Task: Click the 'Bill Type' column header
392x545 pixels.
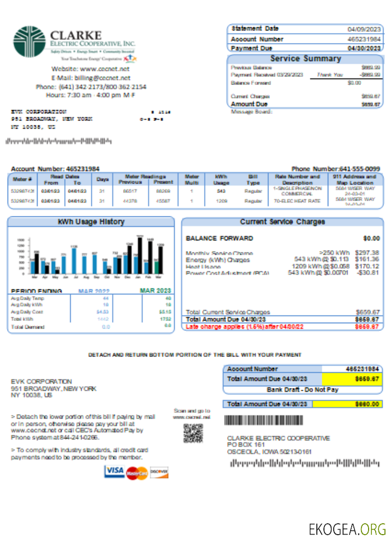Action: 253,179
